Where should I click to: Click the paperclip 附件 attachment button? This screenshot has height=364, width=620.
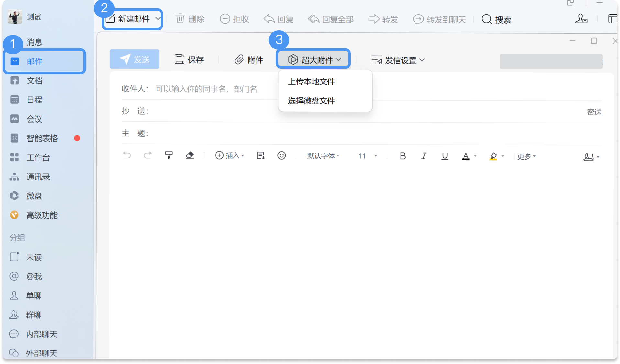(249, 60)
